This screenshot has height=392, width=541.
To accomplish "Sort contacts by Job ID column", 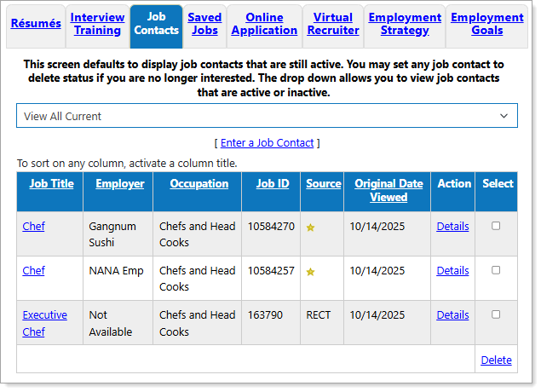I will click(x=273, y=183).
